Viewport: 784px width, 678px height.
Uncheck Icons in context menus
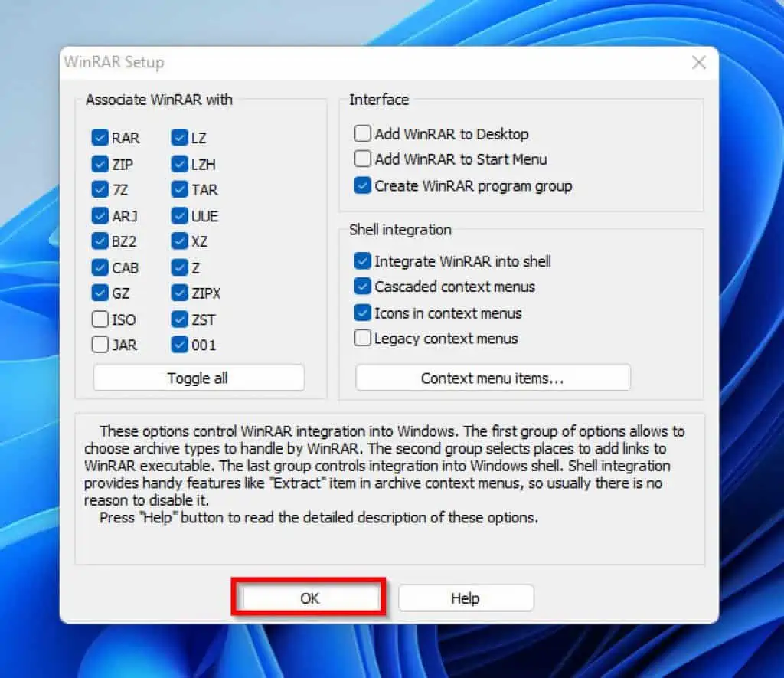[x=362, y=313]
